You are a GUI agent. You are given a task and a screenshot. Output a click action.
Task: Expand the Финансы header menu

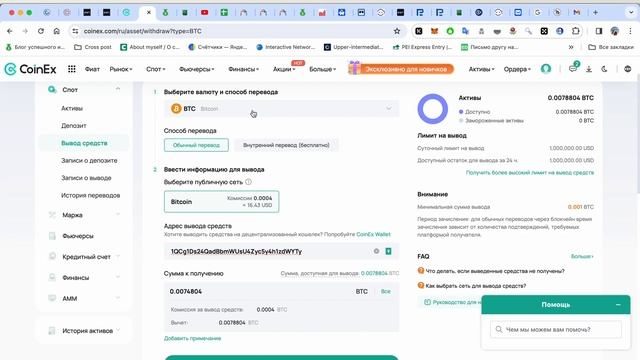tap(244, 69)
